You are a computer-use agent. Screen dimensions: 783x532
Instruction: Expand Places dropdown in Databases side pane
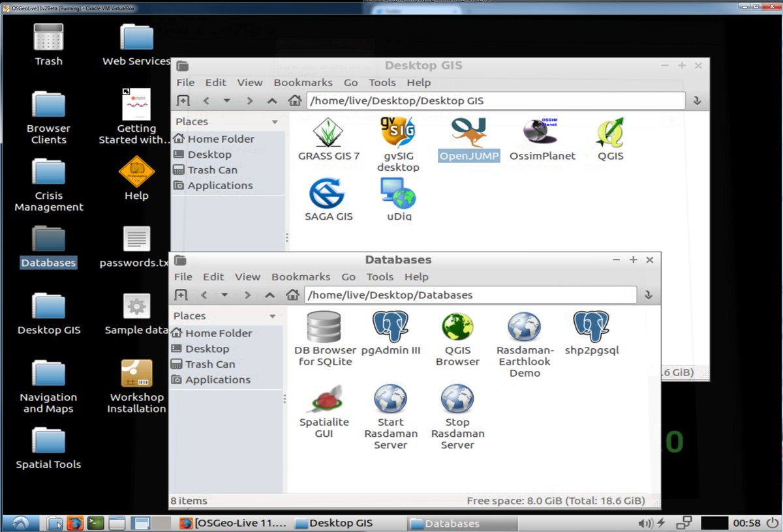tap(273, 316)
